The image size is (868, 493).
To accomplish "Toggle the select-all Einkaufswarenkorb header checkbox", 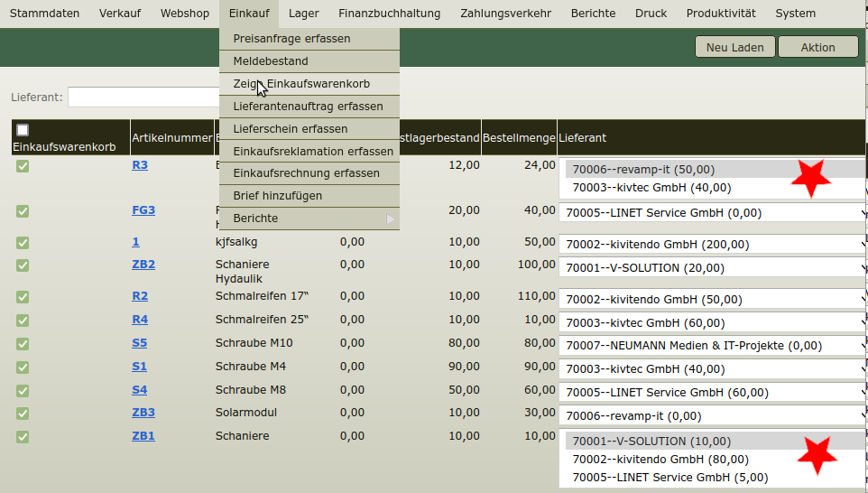I will (23, 130).
